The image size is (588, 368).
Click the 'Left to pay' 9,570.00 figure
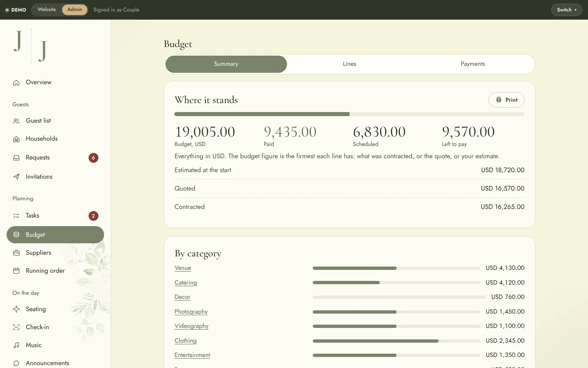point(468,132)
